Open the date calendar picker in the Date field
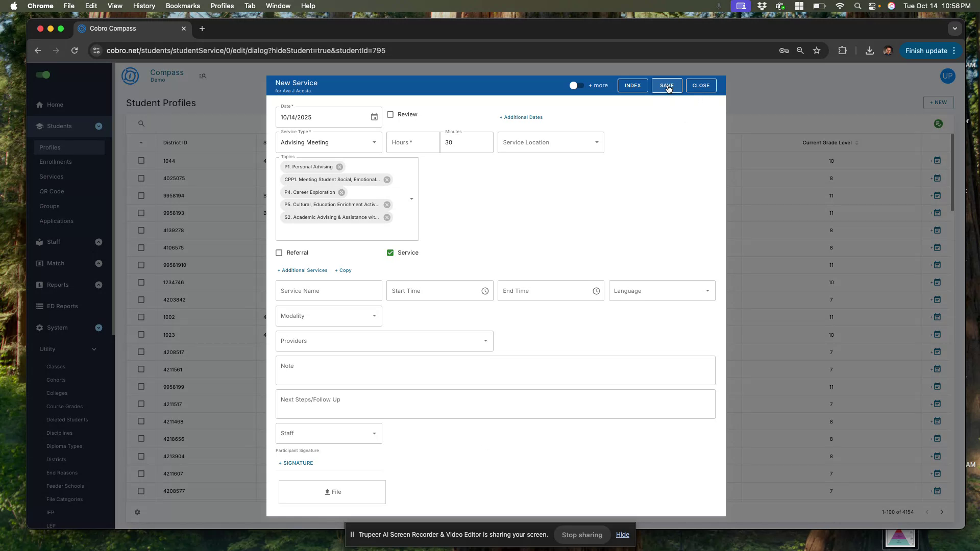The width and height of the screenshot is (980, 551). coord(374,117)
